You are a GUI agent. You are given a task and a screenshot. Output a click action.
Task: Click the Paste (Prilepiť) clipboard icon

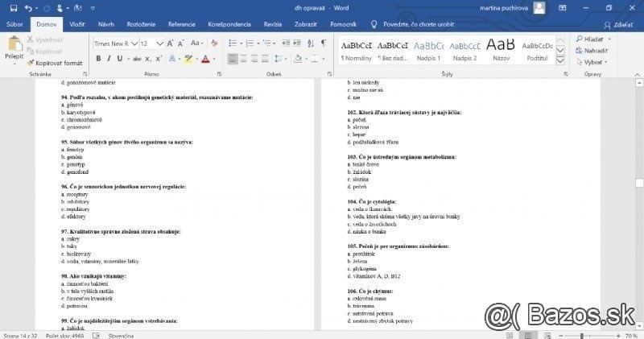click(x=14, y=49)
